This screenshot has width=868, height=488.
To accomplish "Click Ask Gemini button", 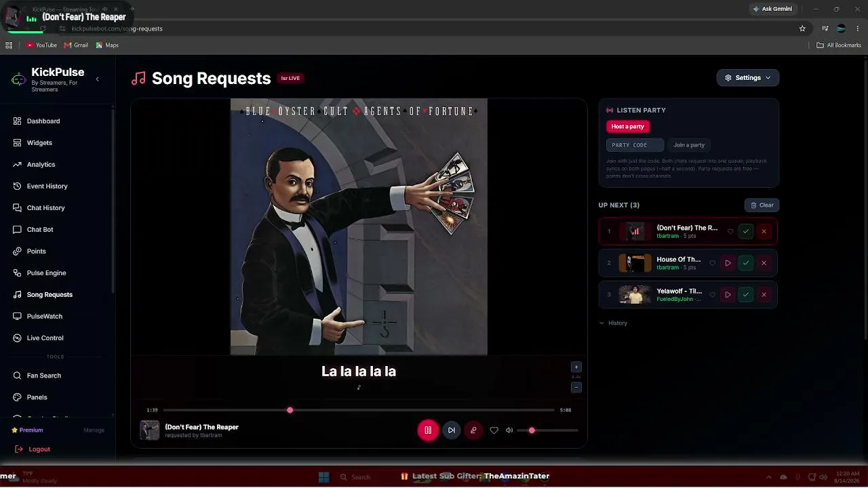I will [x=772, y=9].
